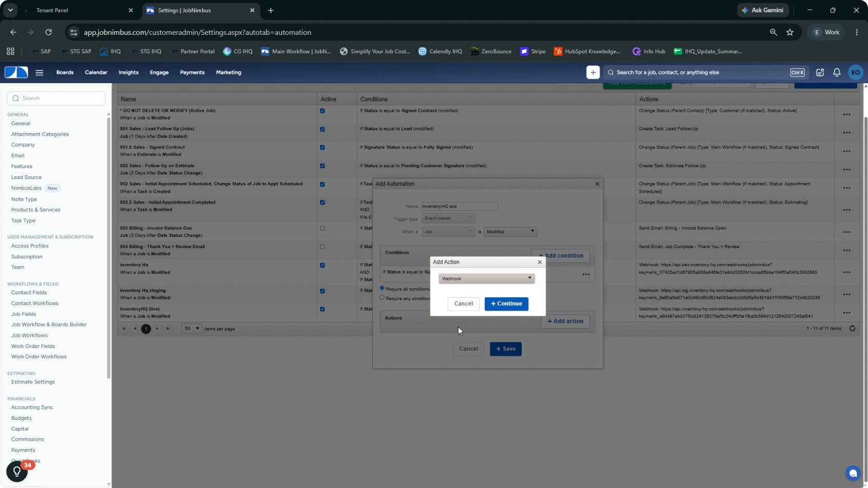
Task: Toggle Active checkbox for inventory Hq staging
Action: click(x=322, y=291)
